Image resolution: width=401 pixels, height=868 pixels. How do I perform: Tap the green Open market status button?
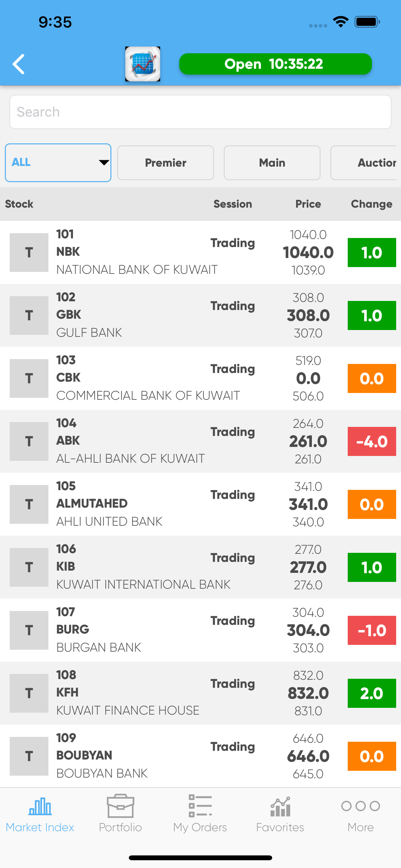coord(275,64)
